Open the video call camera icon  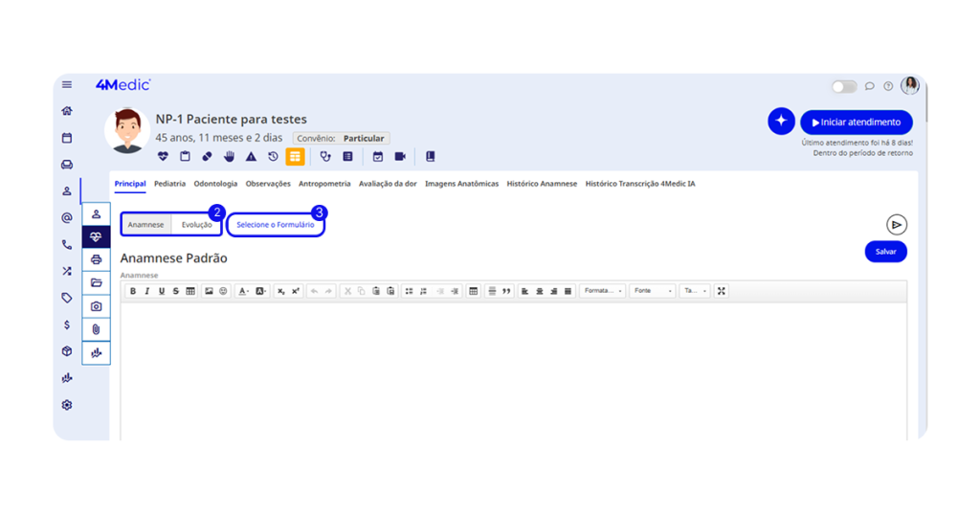click(400, 157)
